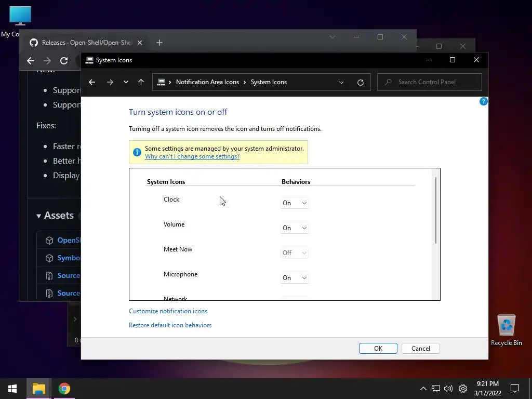Image resolution: width=532 pixels, height=399 pixels.
Task: Click the settings gear tray icon
Action: coord(463,389)
